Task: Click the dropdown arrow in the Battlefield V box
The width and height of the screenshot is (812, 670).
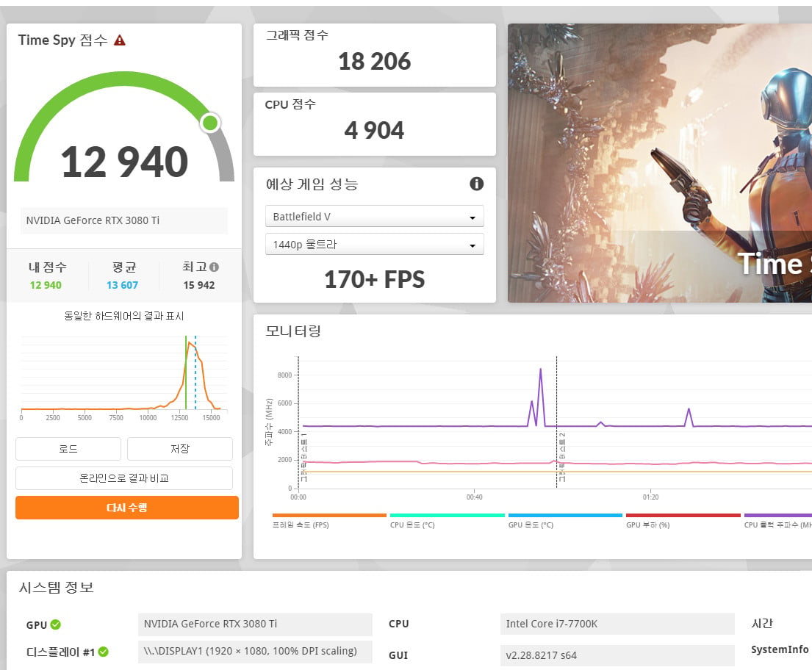Action: [x=473, y=217]
